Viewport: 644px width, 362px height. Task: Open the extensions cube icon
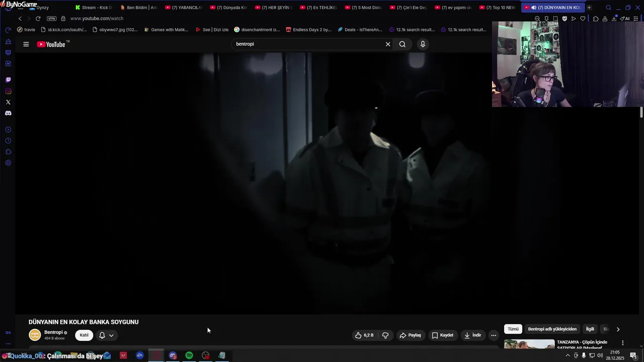596,19
